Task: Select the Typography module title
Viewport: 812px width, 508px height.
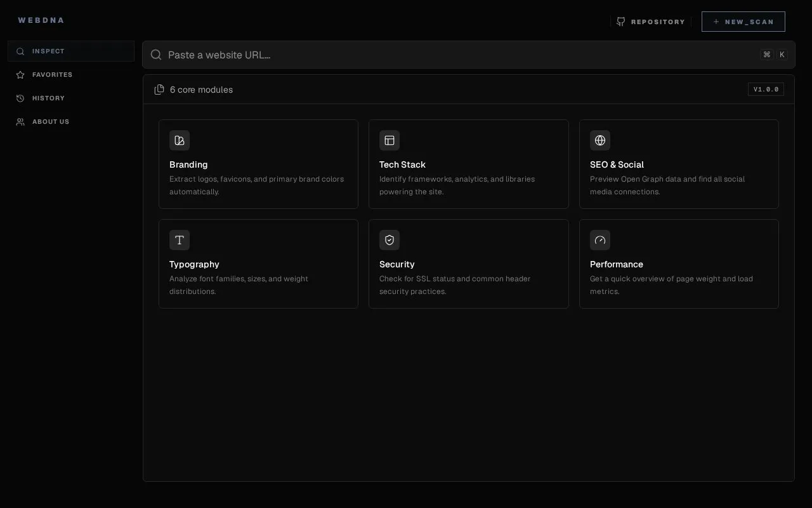Action: click(194, 264)
